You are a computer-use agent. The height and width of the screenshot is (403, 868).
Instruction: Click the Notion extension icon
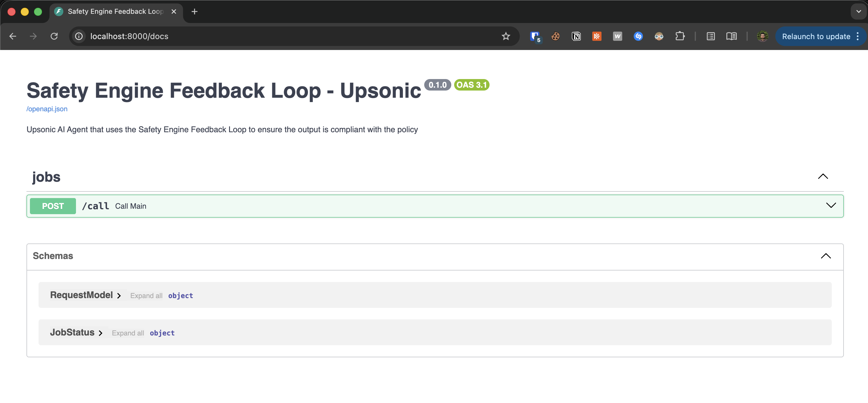click(x=576, y=36)
